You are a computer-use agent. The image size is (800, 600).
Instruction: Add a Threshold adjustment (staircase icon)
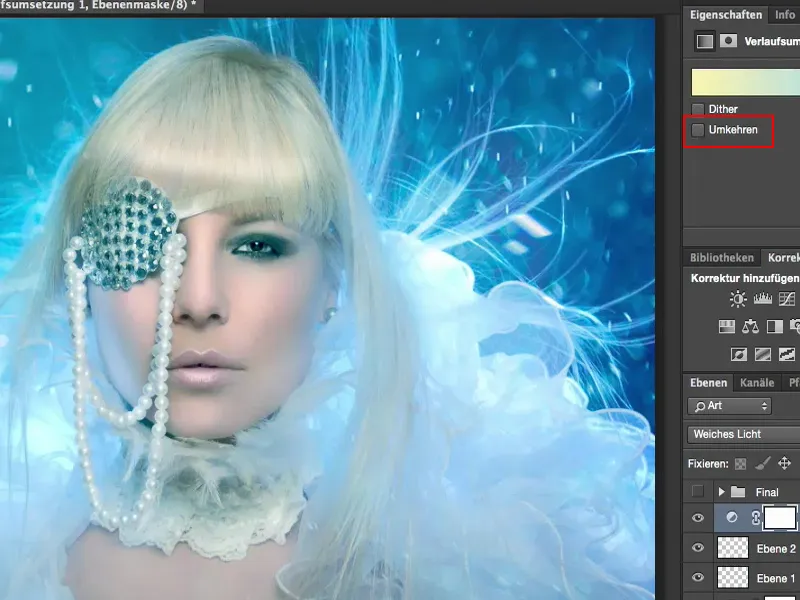click(x=787, y=354)
